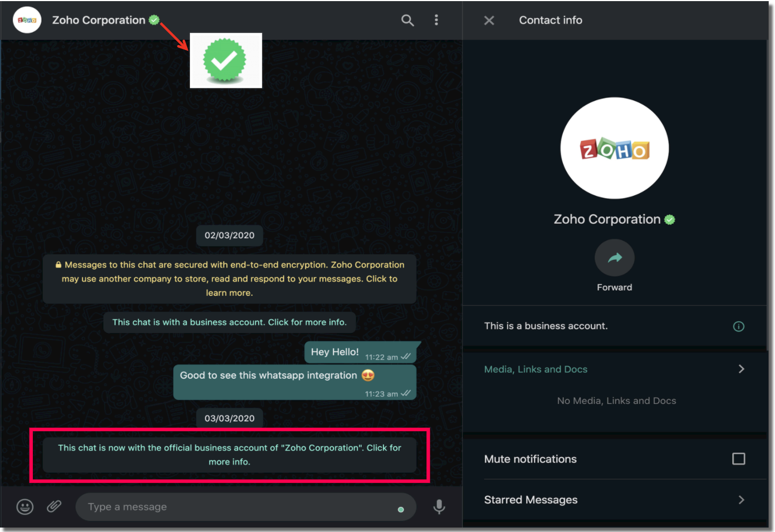Click the heart-eyes emoji in the message
Viewport: 775px width, 532px height.
pyautogui.click(x=368, y=376)
